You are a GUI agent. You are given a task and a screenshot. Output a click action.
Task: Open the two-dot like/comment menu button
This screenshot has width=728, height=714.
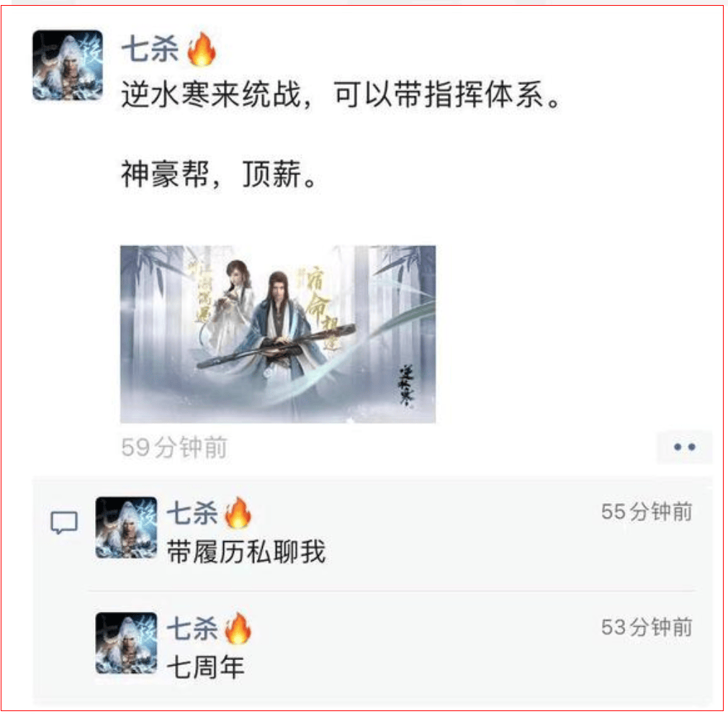tap(684, 447)
